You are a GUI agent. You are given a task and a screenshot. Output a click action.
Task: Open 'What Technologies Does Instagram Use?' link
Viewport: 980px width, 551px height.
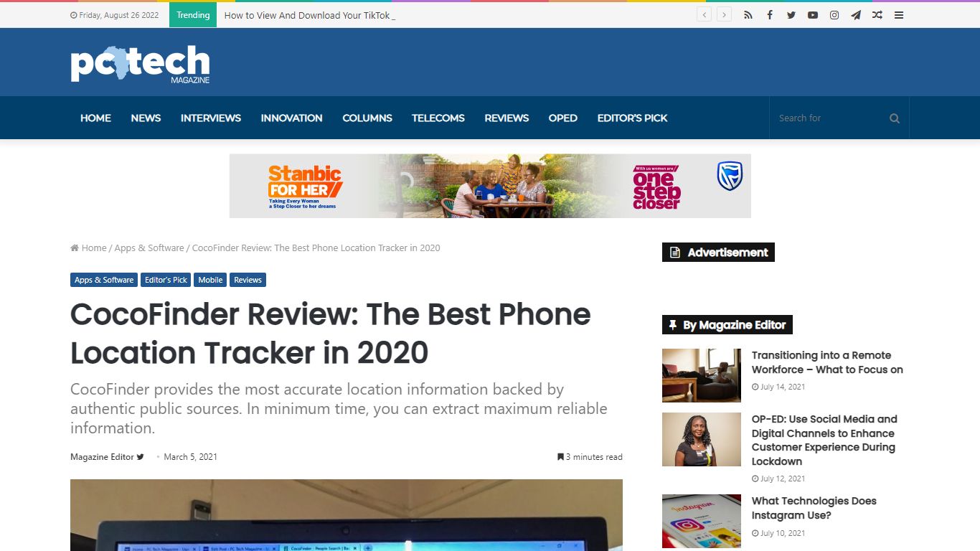coord(814,508)
